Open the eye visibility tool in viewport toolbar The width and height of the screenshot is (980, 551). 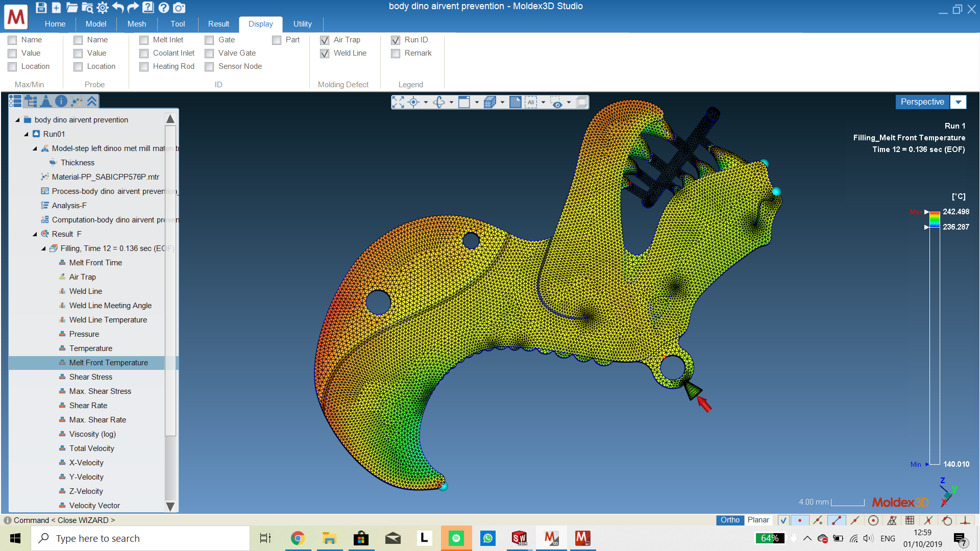[557, 102]
